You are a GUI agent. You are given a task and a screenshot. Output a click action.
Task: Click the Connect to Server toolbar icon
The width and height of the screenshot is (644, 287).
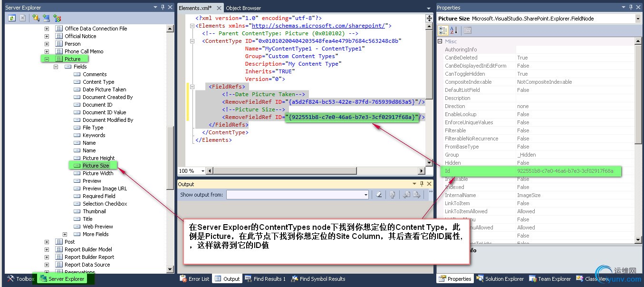tap(47, 18)
